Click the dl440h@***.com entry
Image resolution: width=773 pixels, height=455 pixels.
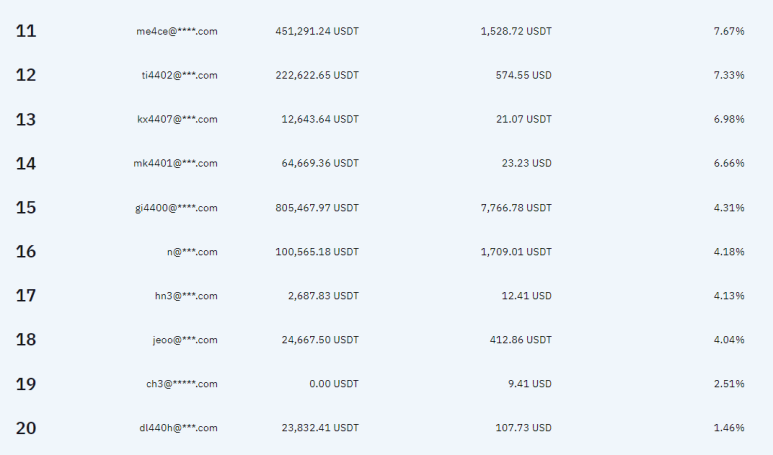coord(178,428)
